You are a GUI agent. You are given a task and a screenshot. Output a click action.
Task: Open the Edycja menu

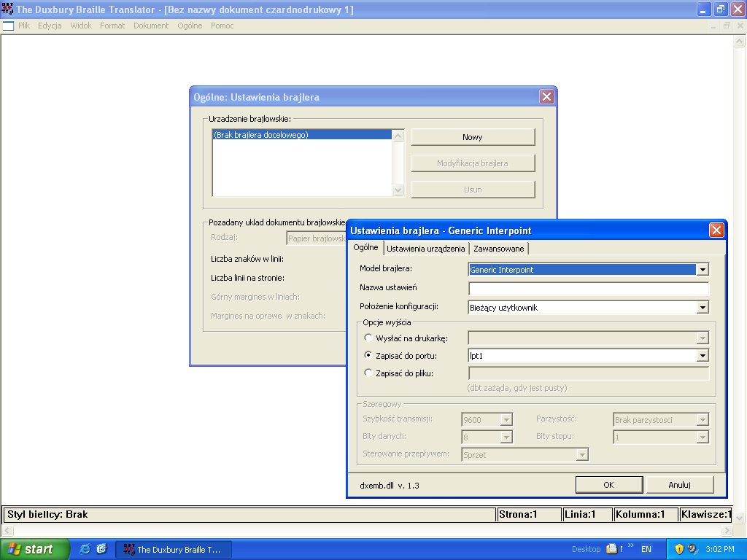[50, 26]
